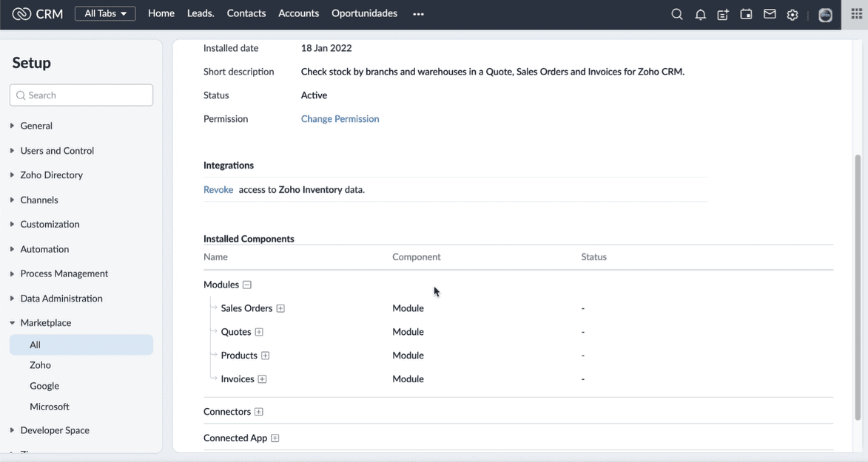Screen dimensions: 868x462
Task: Expand the Connectors section
Action: point(259,412)
